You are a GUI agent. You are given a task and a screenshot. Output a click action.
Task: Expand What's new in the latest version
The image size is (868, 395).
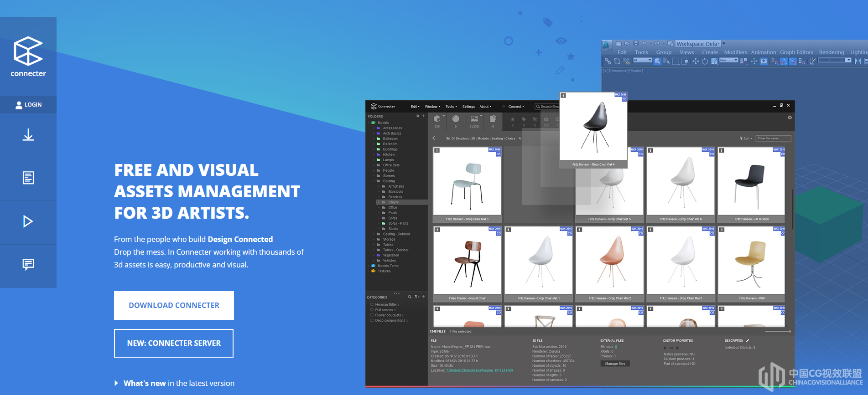point(175,383)
